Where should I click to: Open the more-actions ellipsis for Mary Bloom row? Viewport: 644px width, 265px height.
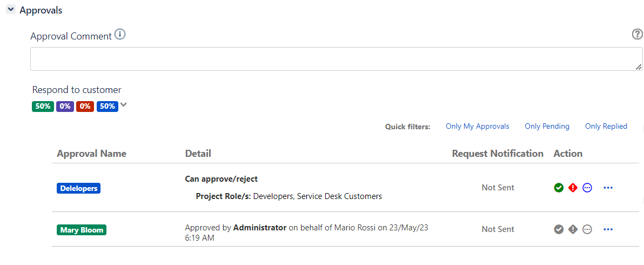pyautogui.click(x=608, y=229)
